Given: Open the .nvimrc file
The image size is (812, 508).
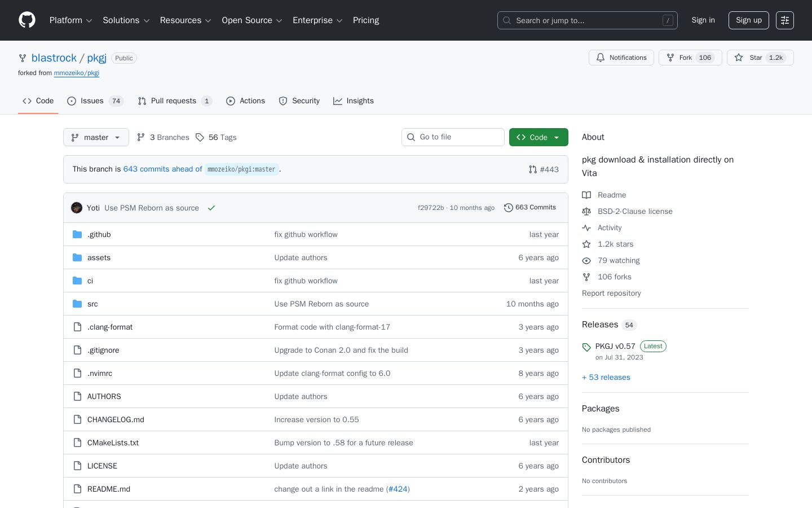Looking at the screenshot, I should coord(100,373).
